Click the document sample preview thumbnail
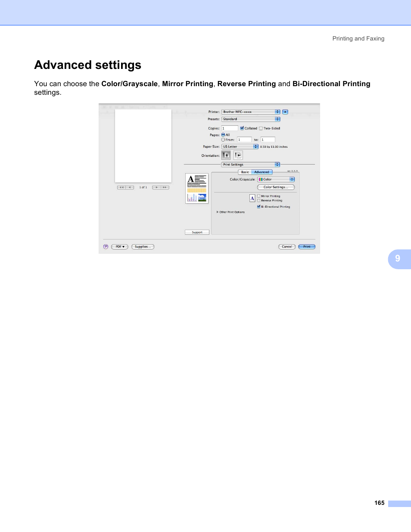The width and height of the screenshot is (411, 532). coord(197,188)
